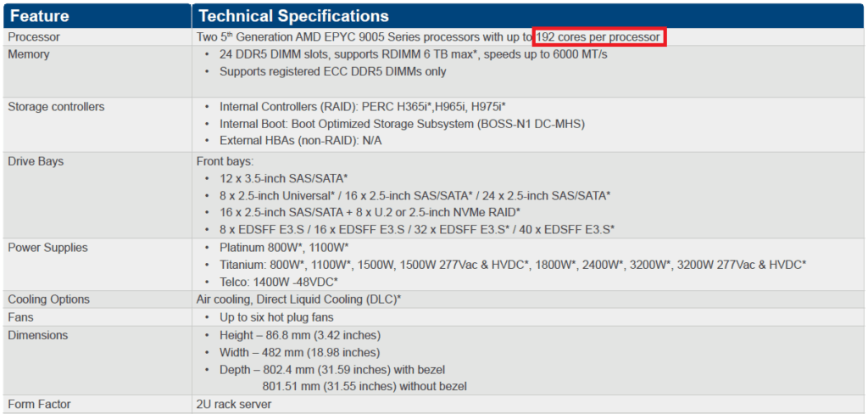Select the "Memory" feature cell
The image size is (868, 414).
pos(97,72)
